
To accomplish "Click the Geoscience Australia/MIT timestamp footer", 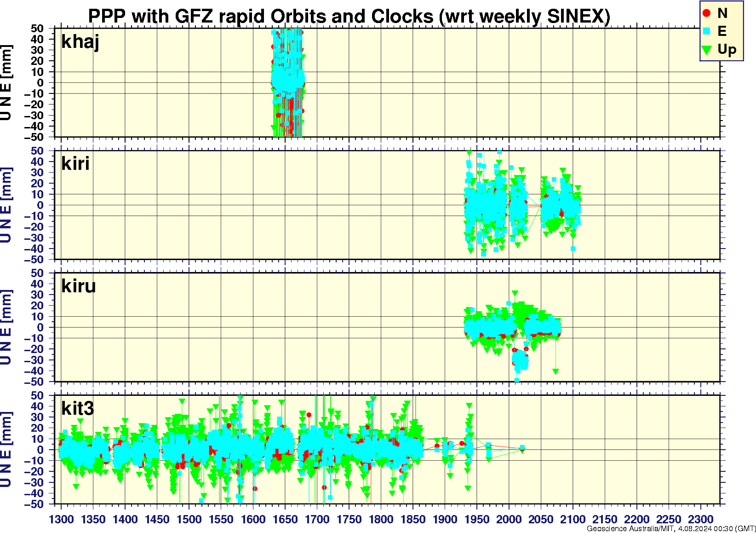I will tap(671, 529).
